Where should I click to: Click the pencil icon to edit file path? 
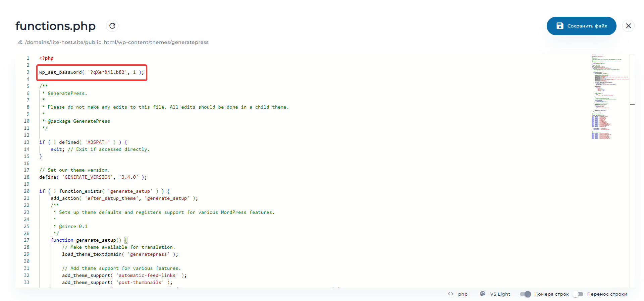pyautogui.click(x=20, y=42)
